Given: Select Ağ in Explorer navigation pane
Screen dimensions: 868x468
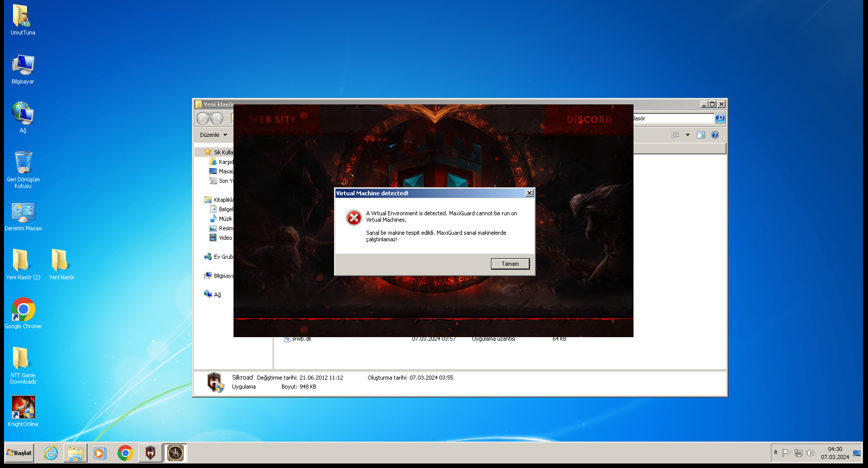Looking at the screenshot, I should click(x=212, y=295).
